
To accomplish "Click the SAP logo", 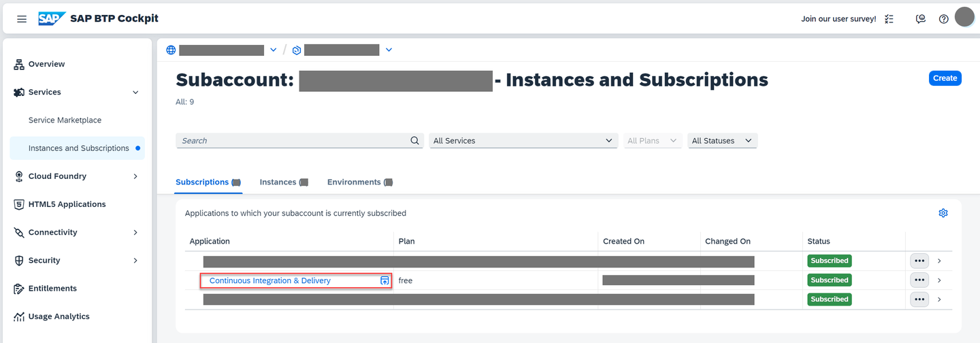I will 52,18.
